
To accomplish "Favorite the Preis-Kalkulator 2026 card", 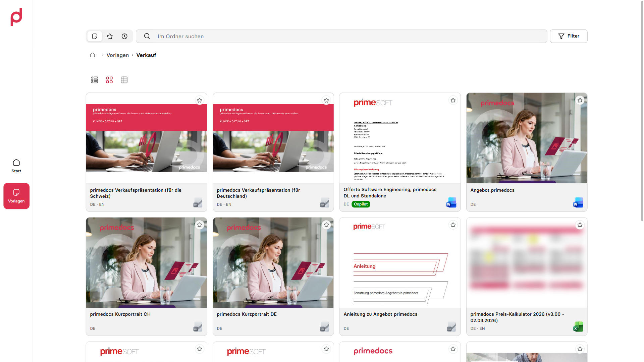I will coord(580,225).
